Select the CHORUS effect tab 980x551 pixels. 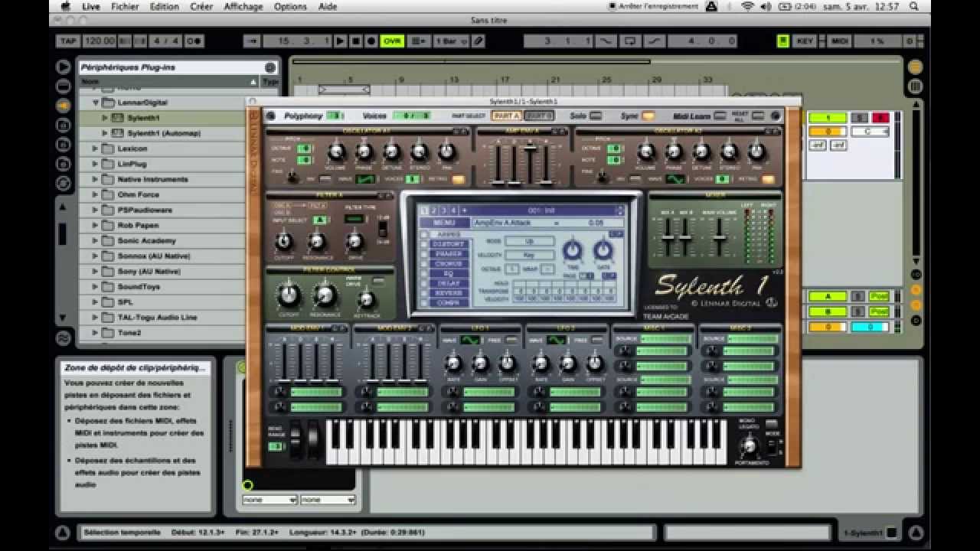click(449, 264)
